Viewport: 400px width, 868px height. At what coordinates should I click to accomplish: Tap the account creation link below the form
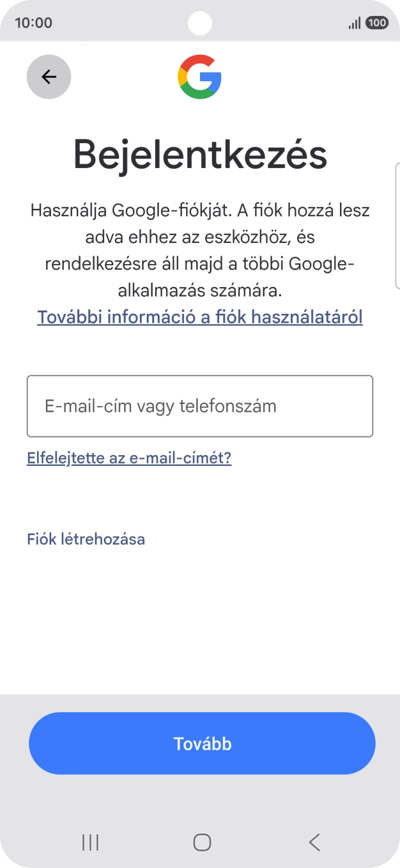click(86, 539)
